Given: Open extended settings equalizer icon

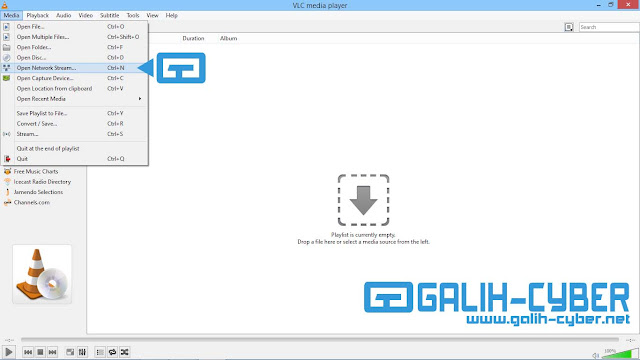Looking at the screenshot, I should pos(82,352).
